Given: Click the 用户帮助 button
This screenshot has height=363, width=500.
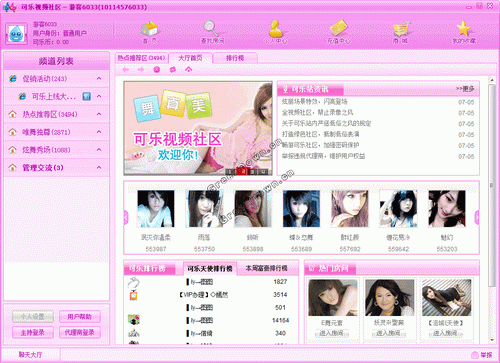Looking at the screenshot, I should point(80,317).
